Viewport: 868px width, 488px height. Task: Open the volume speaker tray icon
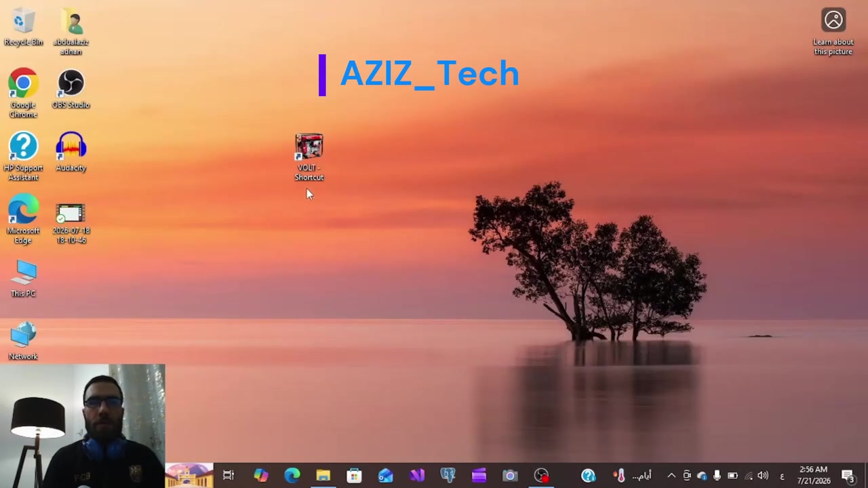(x=763, y=476)
